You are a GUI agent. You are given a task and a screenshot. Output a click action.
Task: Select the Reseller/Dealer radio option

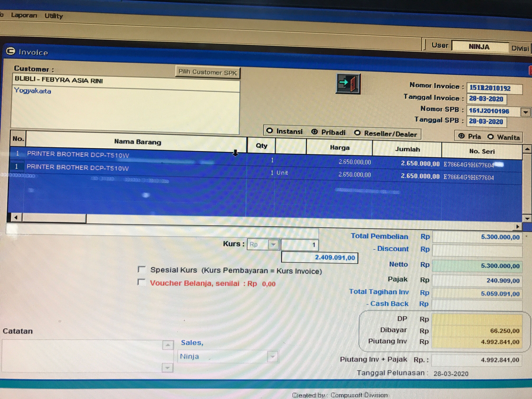tap(357, 133)
